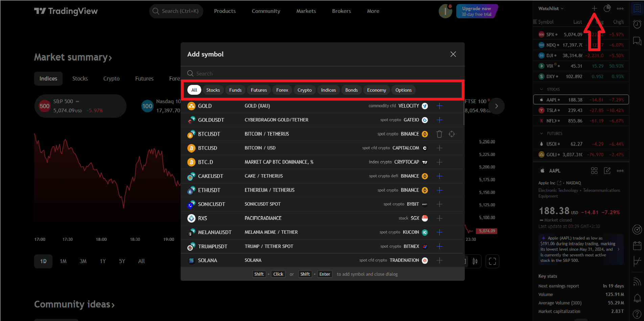
Task: Add SOLANA with its plus icon
Action: point(439,260)
